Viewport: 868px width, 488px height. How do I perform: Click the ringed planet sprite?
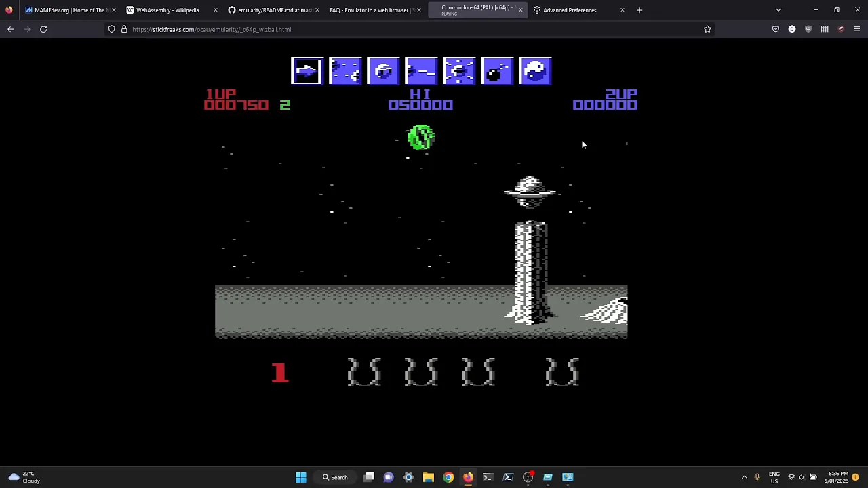(530, 192)
